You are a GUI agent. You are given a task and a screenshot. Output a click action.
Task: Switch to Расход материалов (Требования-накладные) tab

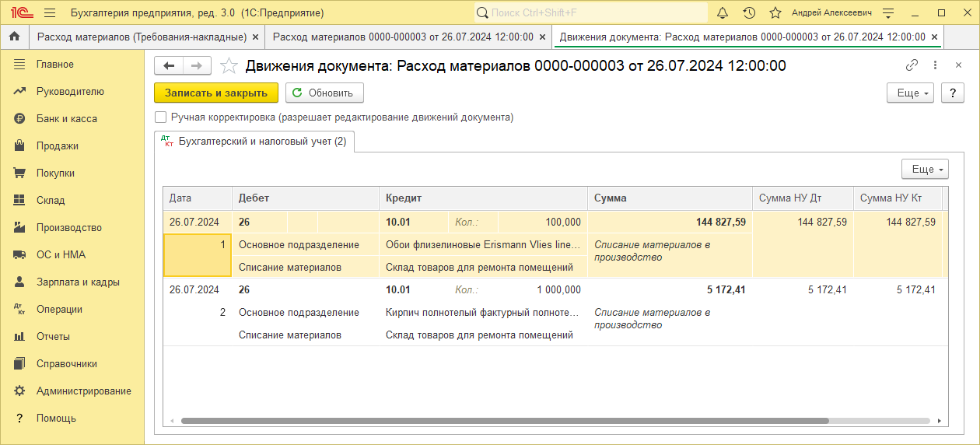tap(142, 37)
